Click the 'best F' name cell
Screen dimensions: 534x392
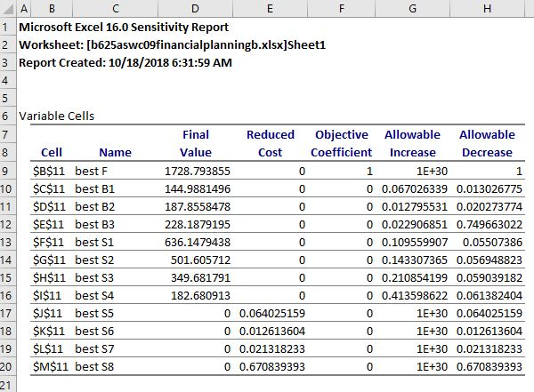pos(91,171)
